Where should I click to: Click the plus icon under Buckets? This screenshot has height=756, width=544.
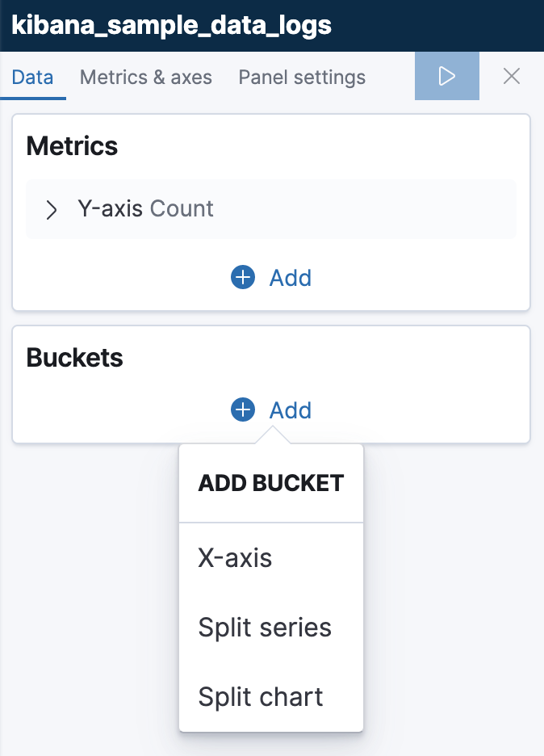[x=243, y=410]
